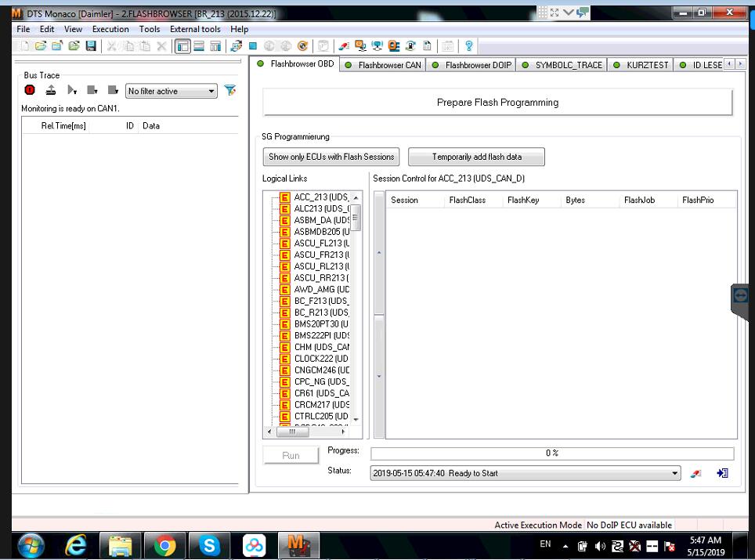Click second gray square dropdown in Bus Trace
The height and width of the screenshot is (560, 755).
[113, 90]
